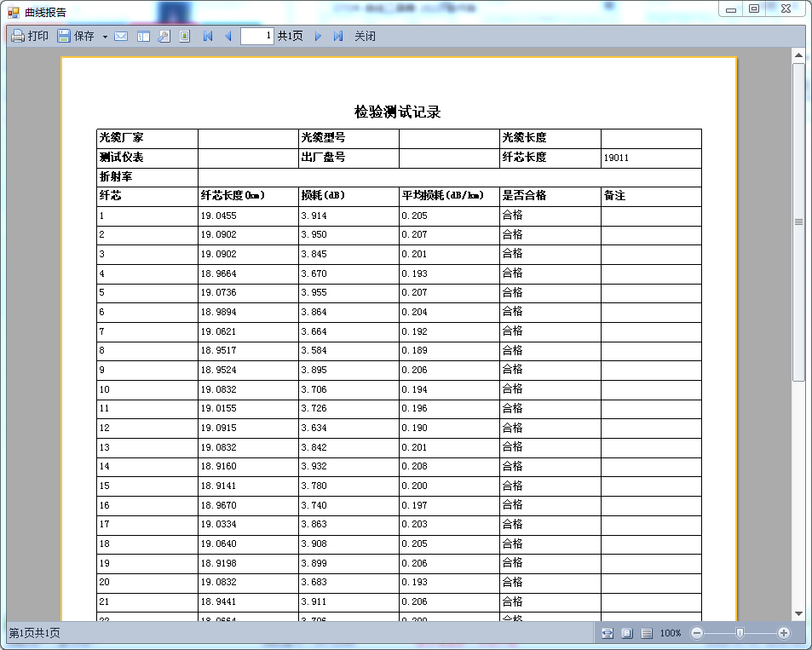Click the vertical scrollbar down arrow
The width and height of the screenshot is (812, 650).
click(x=798, y=613)
